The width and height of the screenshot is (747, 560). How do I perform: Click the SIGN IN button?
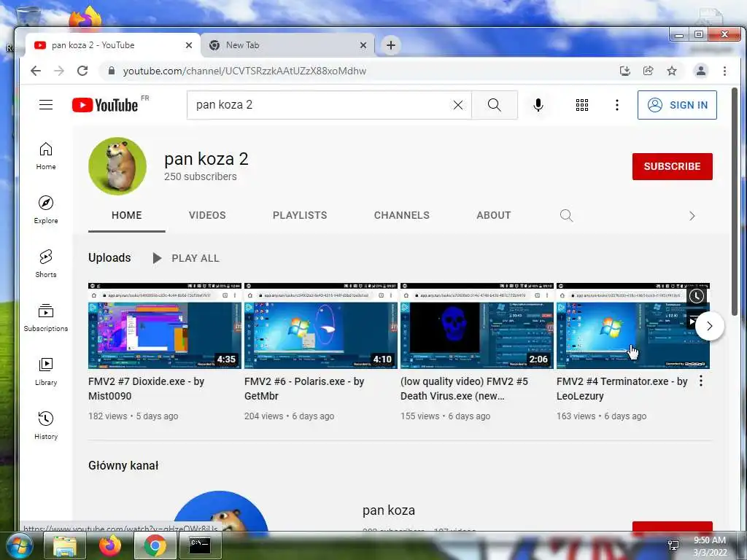tap(677, 105)
